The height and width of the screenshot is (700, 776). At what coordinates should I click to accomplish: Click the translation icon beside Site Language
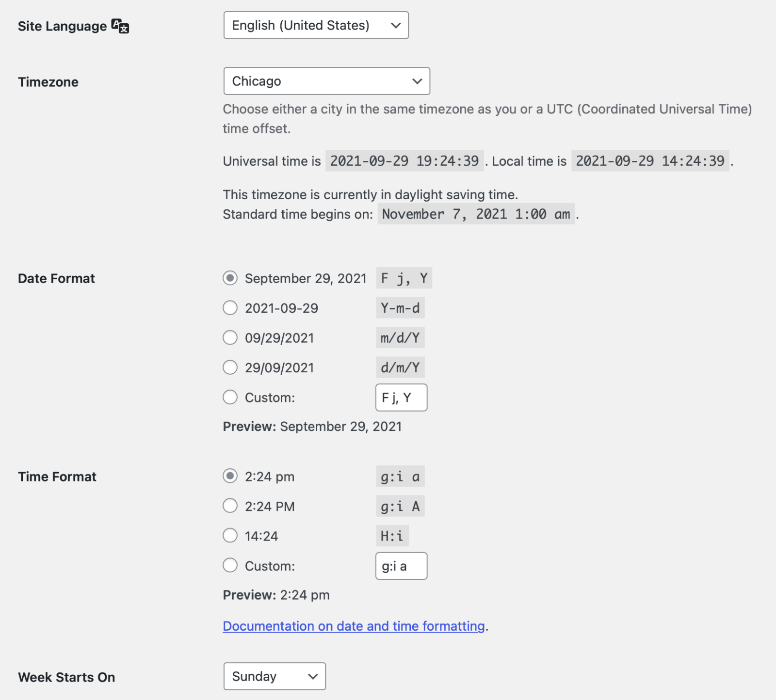coord(120,26)
